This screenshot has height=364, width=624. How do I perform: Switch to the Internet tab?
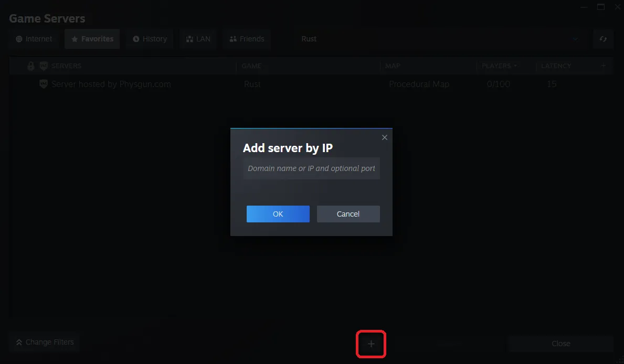tap(34, 39)
